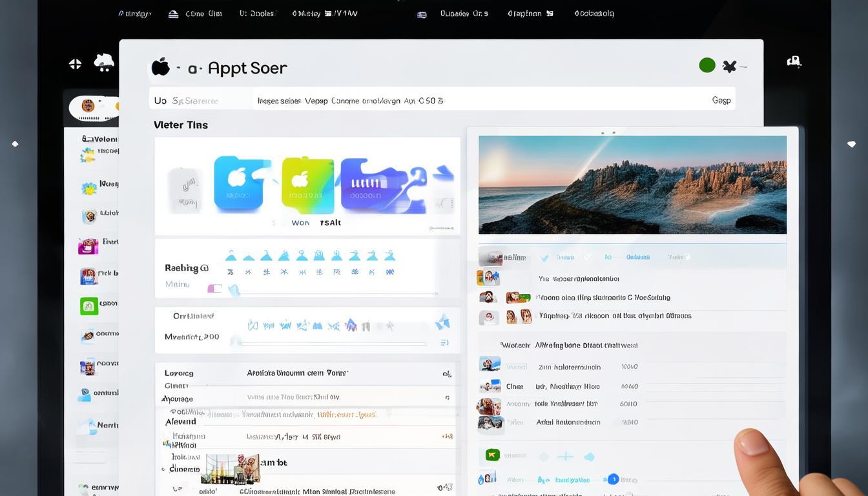Open the coastal landscape photo thumbnail

[x=632, y=185]
